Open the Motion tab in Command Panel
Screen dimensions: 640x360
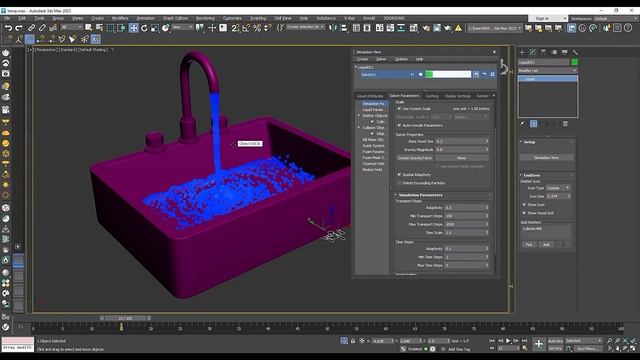[554, 52]
